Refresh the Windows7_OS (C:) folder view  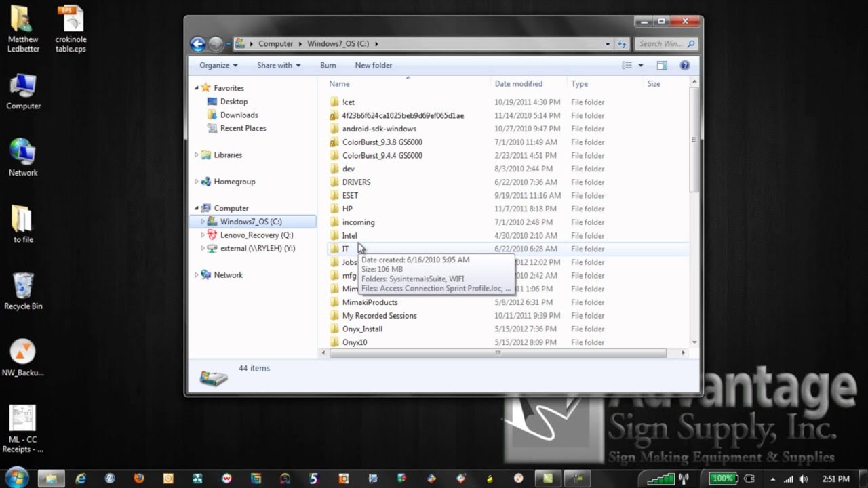(622, 44)
